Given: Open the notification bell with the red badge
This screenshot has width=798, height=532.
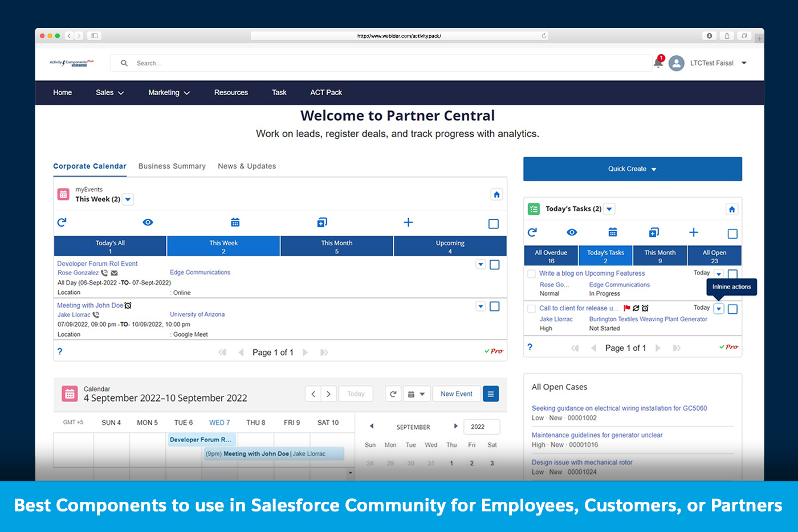Looking at the screenshot, I should pos(657,63).
